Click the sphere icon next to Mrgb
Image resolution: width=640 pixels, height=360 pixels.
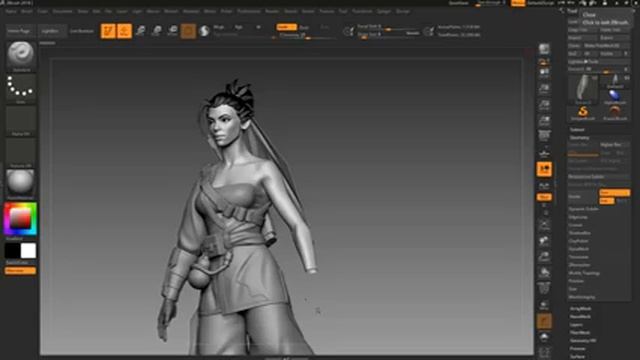[x=204, y=31]
